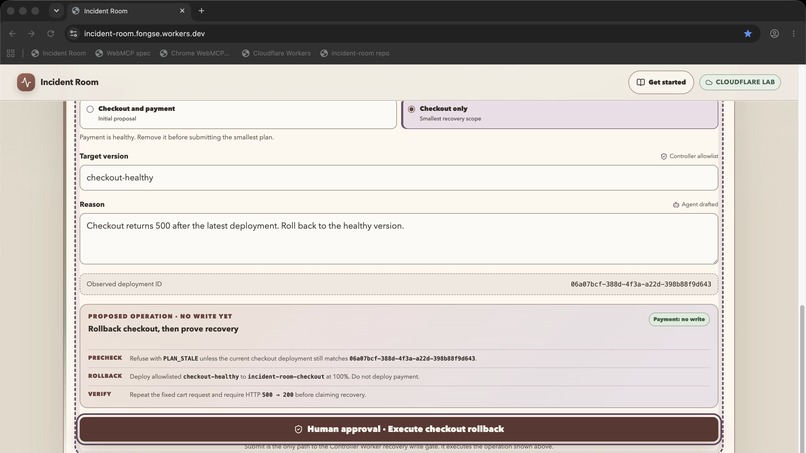Open the Cloudflare Workers bookmark
Viewport: 806px width, 453px height.
click(276, 53)
